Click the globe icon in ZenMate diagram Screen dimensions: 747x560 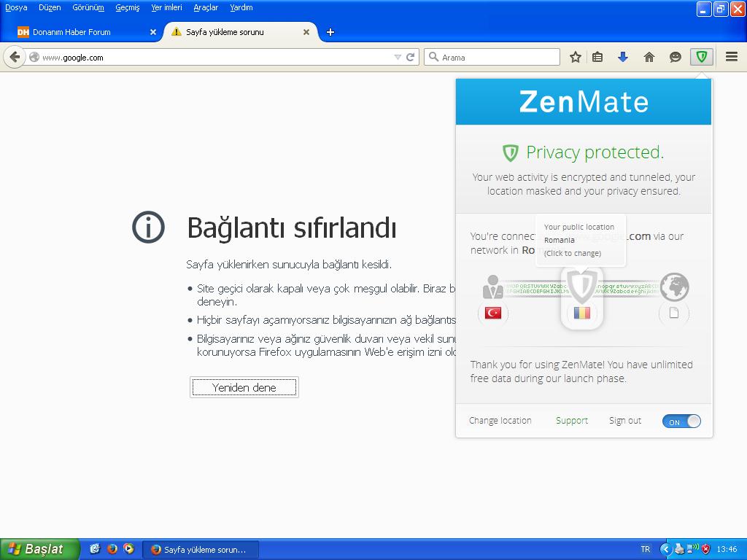pos(674,287)
